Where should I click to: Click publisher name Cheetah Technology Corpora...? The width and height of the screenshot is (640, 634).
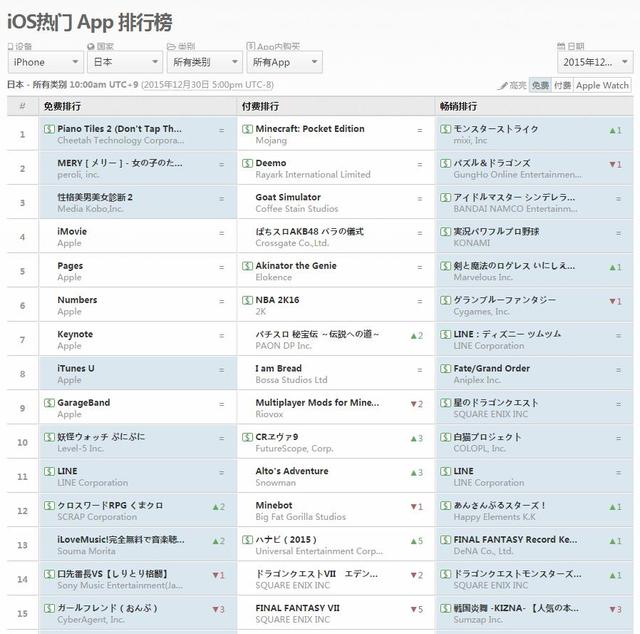pyautogui.click(x=120, y=140)
